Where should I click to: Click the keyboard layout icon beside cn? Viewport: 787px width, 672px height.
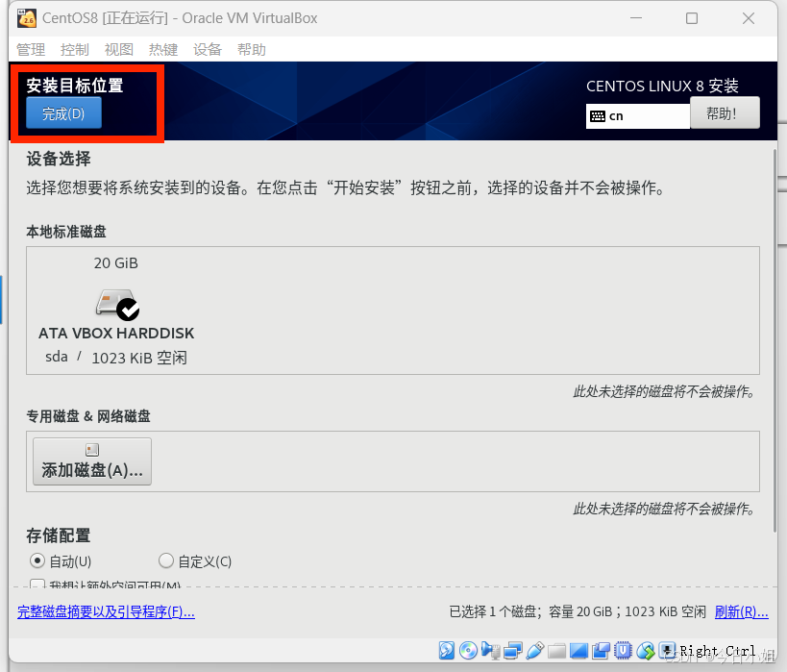pos(598,116)
